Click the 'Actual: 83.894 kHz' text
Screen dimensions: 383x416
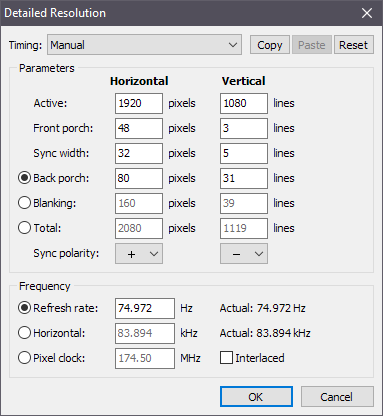pos(265,333)
